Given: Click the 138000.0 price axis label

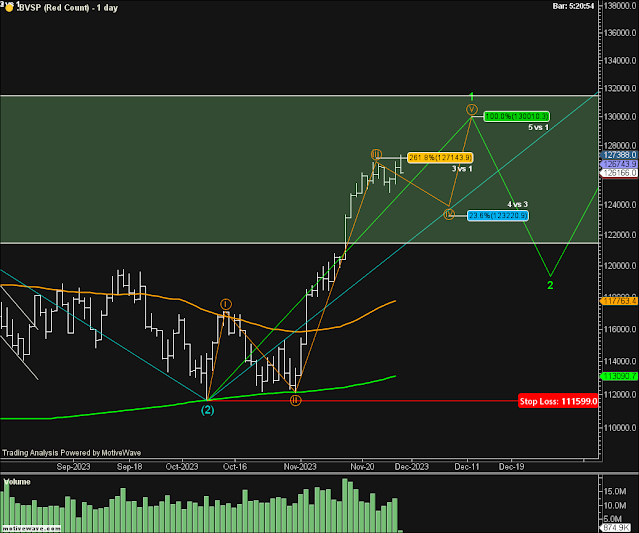Looking at the screenshot, I should (x=620, y=6).
